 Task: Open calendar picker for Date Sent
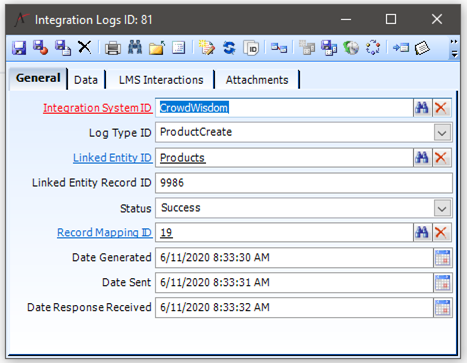click(443, 282)
